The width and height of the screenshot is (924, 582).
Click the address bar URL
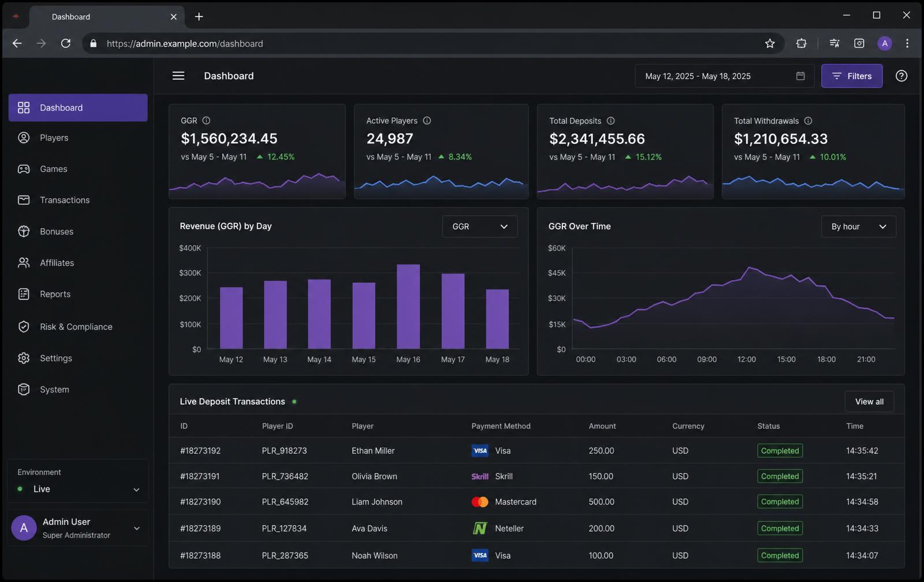point(185,43)
